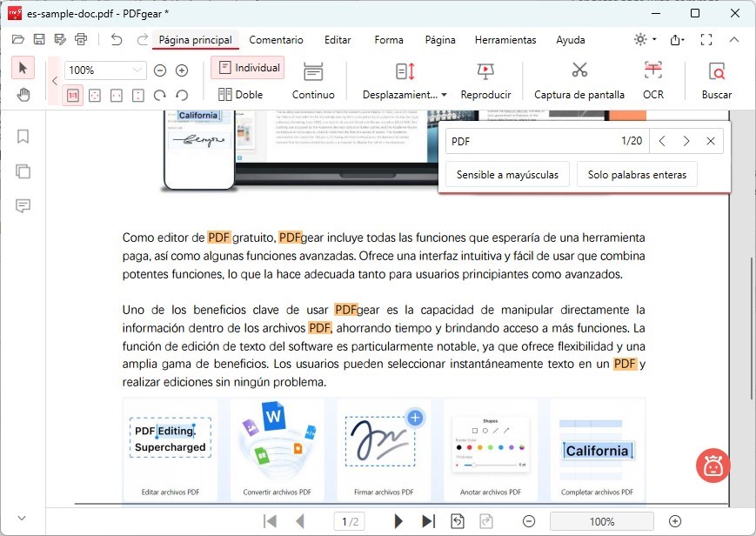Activate the hand pan tool

click(23, 95)
